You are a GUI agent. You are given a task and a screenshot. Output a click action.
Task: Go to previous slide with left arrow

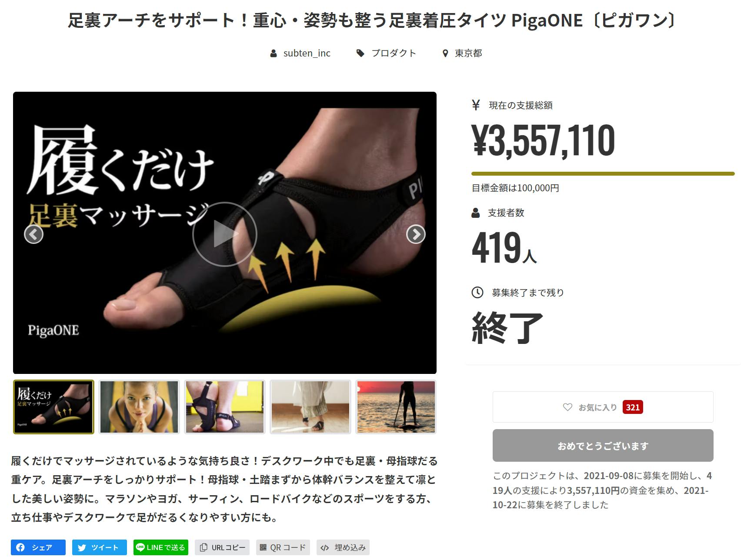tap(33, 234)
